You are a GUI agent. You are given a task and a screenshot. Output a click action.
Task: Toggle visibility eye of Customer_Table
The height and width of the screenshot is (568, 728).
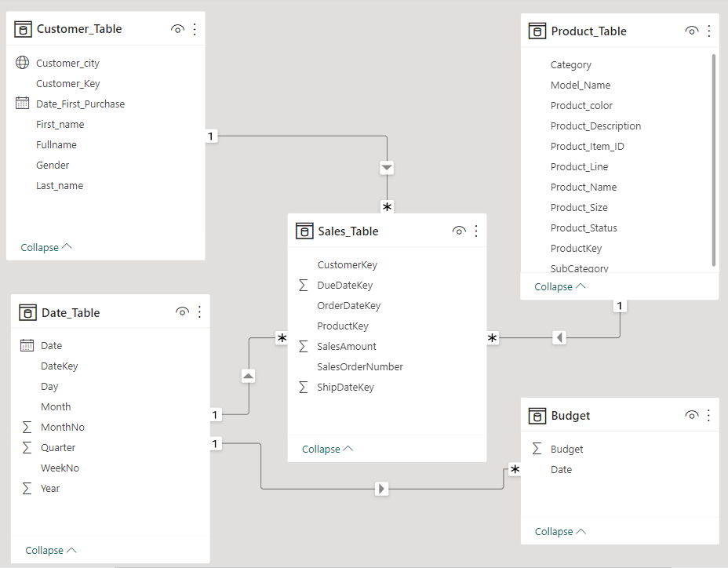coord(177,29)
